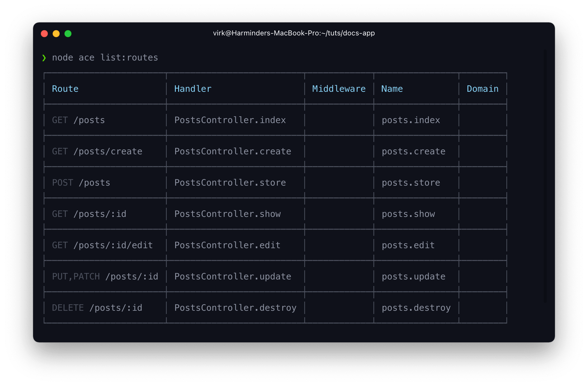Click the PostsController.index handler text
This screenshot has width=588, height=386.
coord(230,120)
